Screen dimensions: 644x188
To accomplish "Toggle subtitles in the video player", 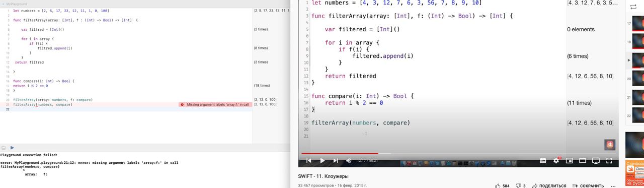I will [x=543, y=161].
